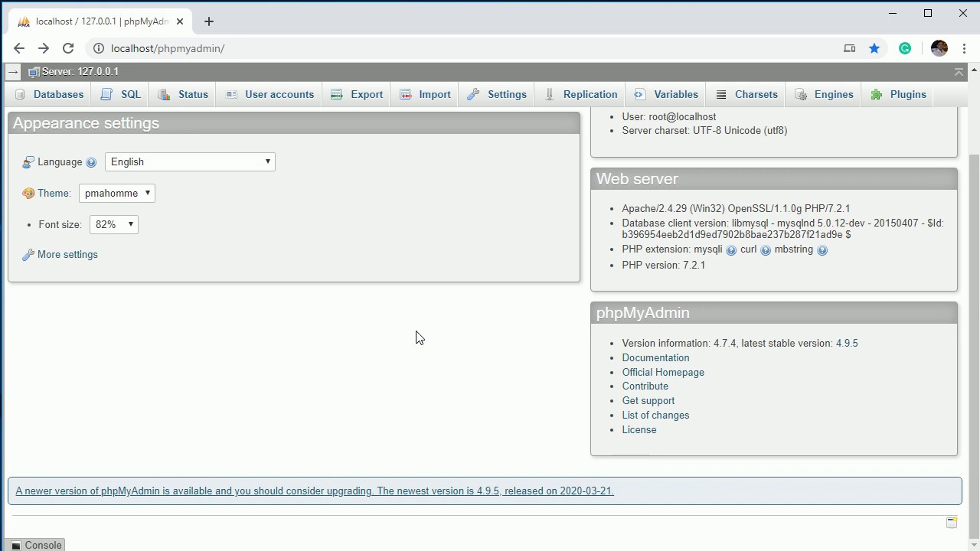This screenshot has height=551, width=980.
Task: Click the Export tab icon
Action: [337, 95]
